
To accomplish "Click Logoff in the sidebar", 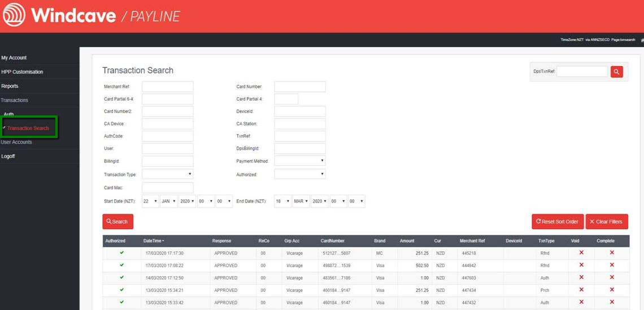I will click(8, 156).
